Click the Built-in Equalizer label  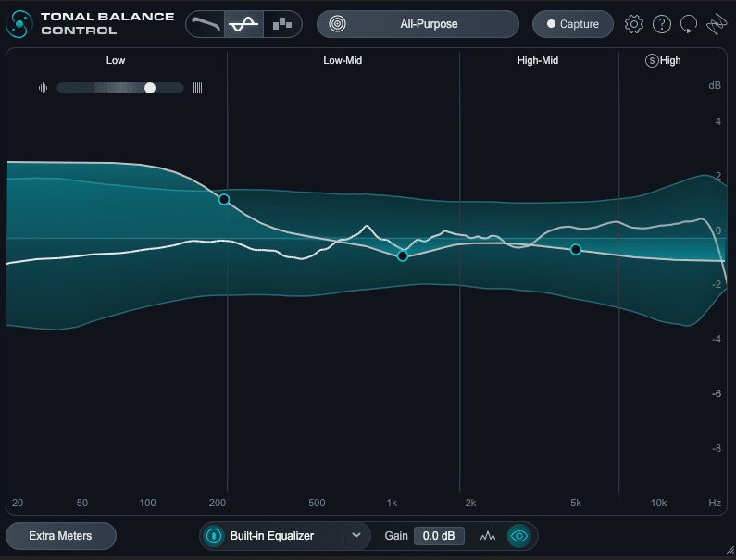[272, 536]
